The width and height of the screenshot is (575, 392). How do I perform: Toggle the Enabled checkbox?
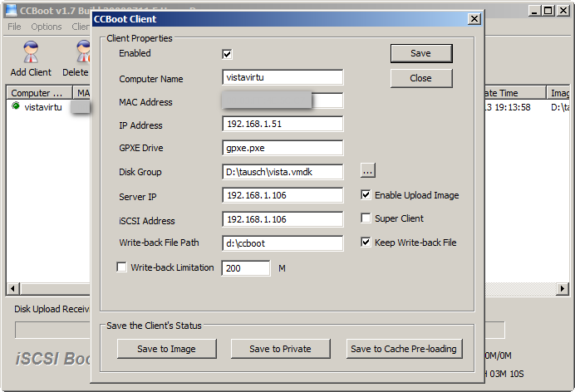(227, 54)
